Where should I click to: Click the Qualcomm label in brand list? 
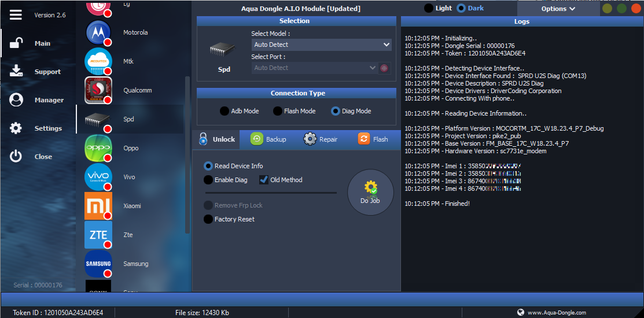[137, 90]
